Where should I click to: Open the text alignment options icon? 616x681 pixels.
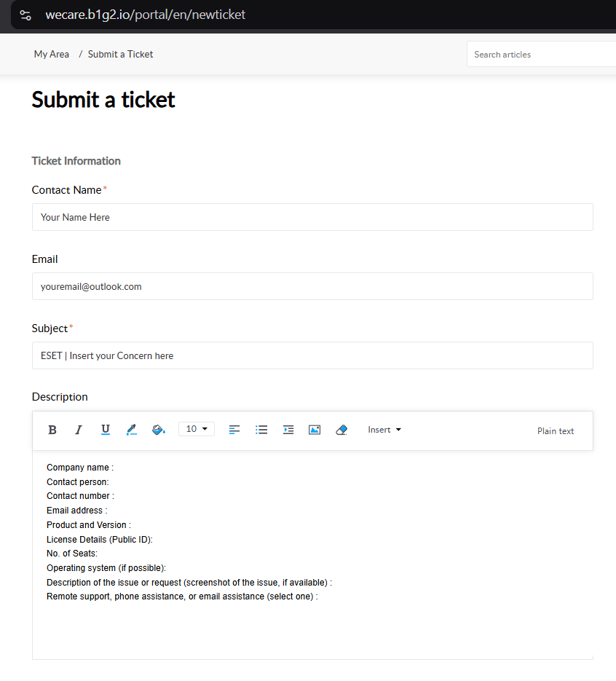coord(234,430)
